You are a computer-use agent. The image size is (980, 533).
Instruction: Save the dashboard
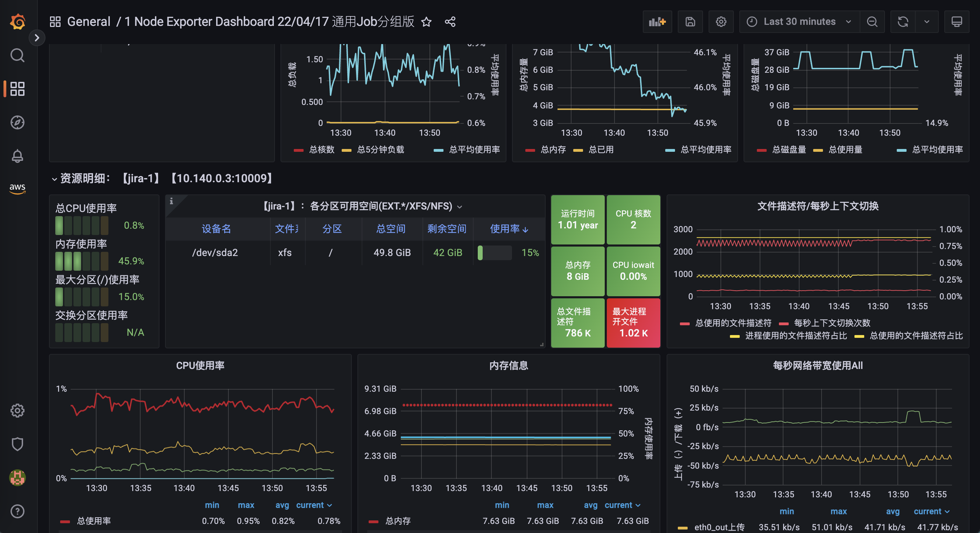coord(690,22)
